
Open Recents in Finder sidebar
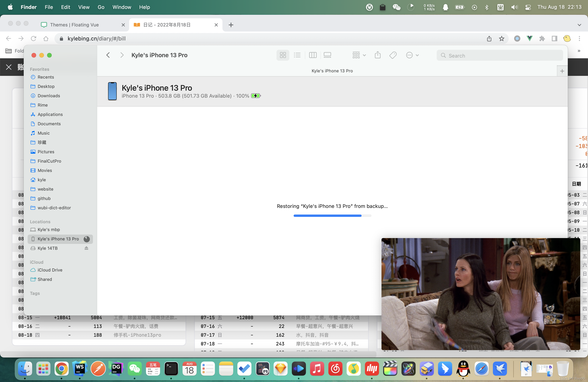(x=45, y=77)
